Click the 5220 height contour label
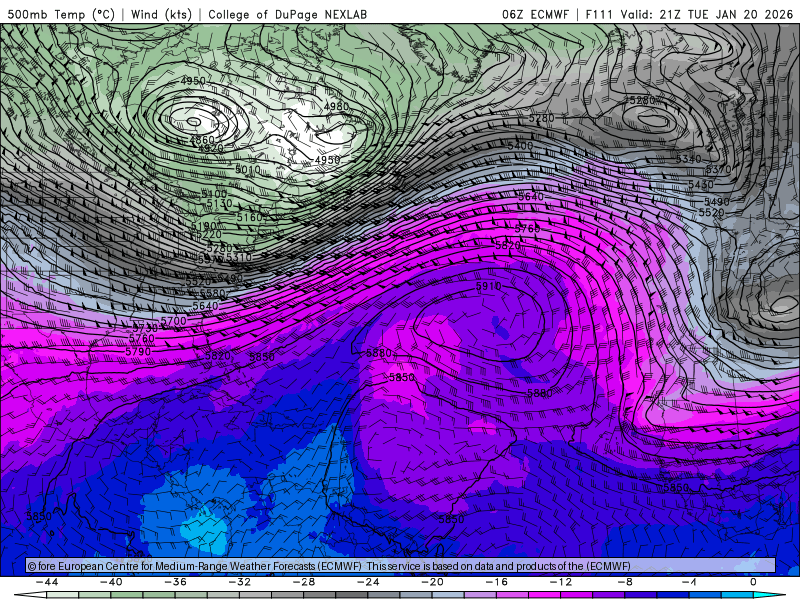This screenshot has width=800, height=600. pos(209,234)
